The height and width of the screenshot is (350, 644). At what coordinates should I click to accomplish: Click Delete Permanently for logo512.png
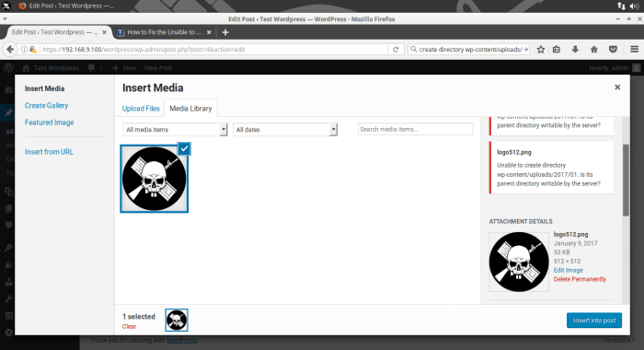[580, 279]
